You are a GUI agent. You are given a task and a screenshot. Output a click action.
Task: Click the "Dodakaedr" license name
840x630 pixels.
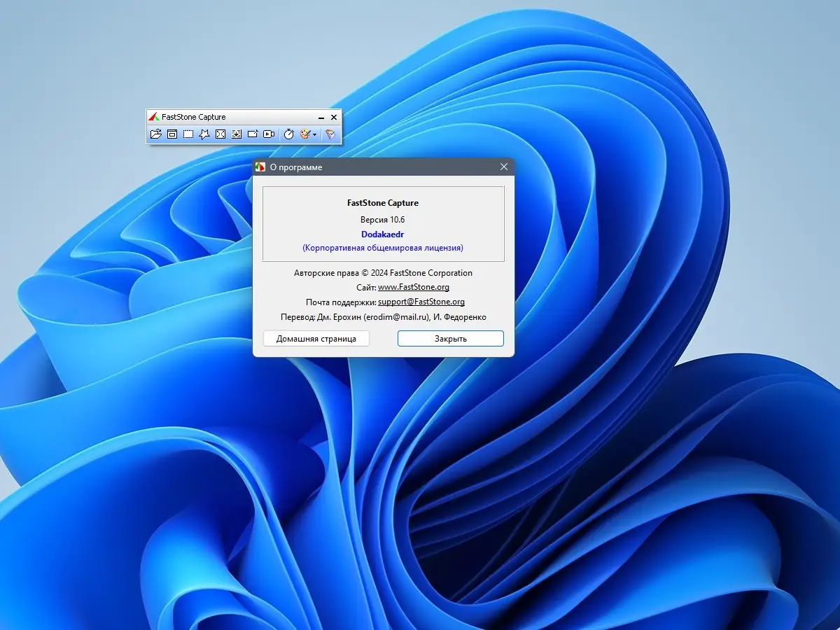click(383, 234)
